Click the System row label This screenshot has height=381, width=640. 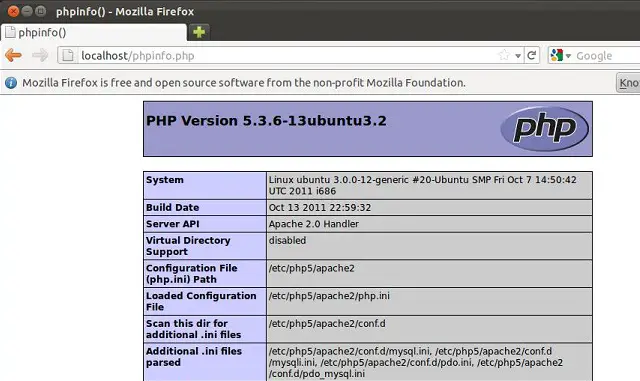(205, 185)
